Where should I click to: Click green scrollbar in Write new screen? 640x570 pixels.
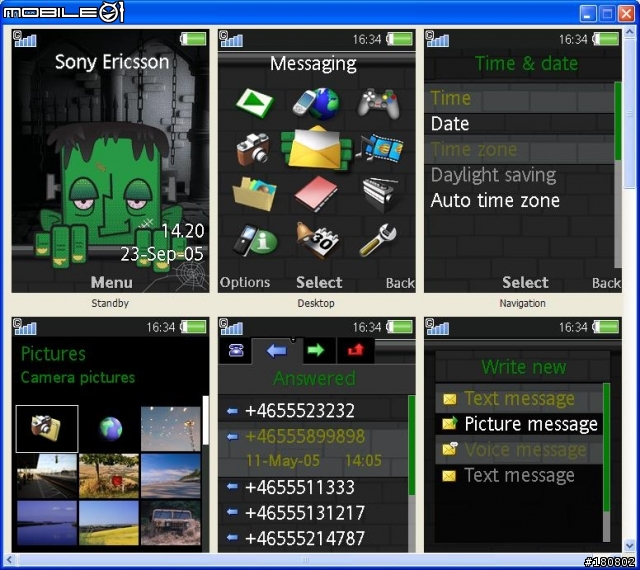click(606, 448)
